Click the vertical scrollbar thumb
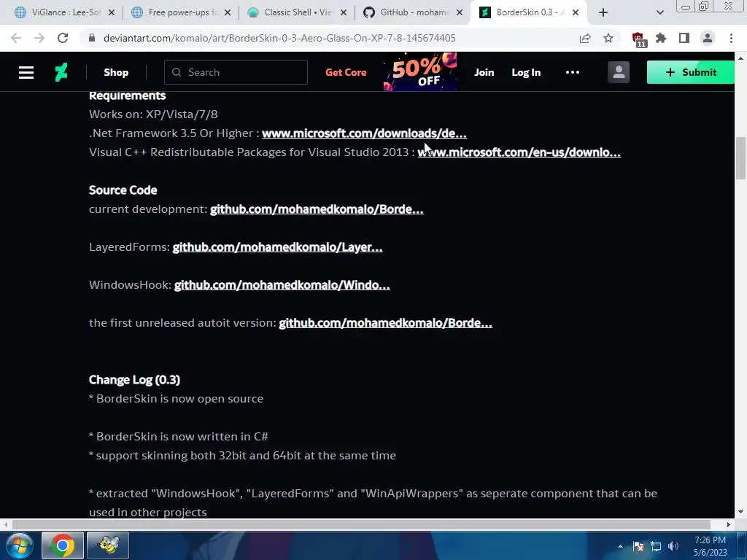Image resolution: width=747 pixels, height=560 pixels. coord(740,158)
